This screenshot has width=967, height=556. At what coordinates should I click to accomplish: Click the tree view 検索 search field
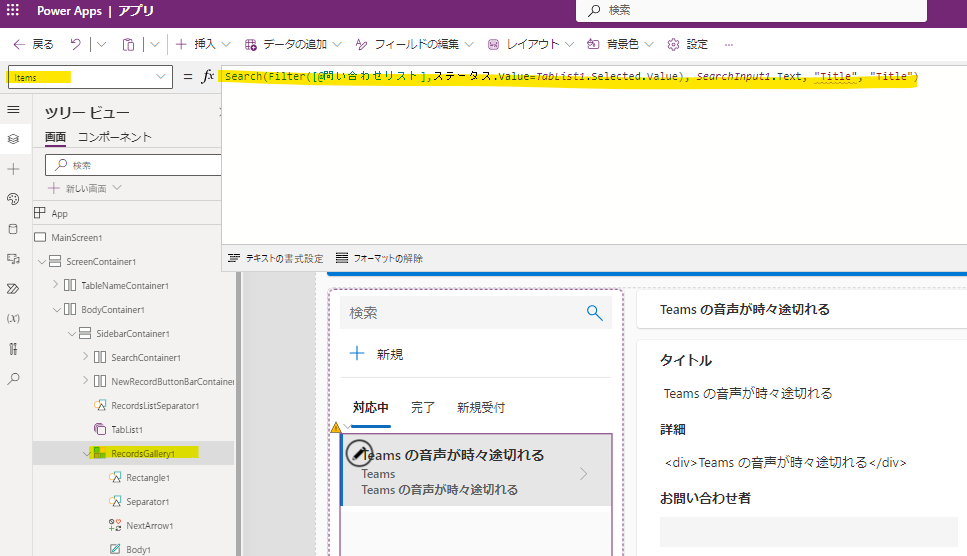pyautogui.click(x=133, y=165)
